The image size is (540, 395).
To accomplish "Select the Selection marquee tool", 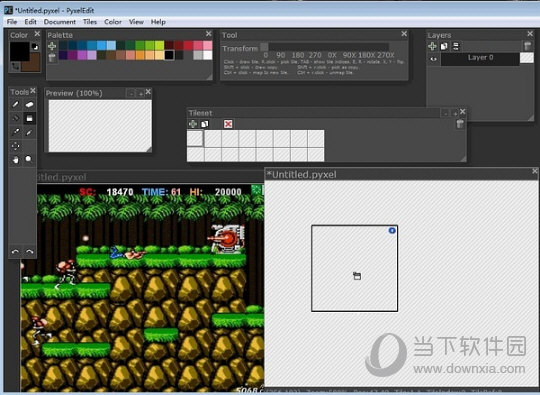I will pyautogui.click(x=15, y=146).
